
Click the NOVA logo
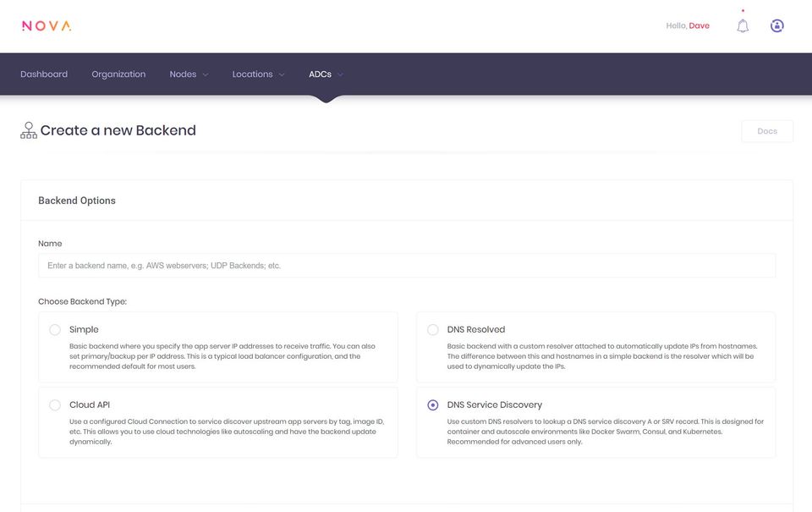(x=47, y=26)
